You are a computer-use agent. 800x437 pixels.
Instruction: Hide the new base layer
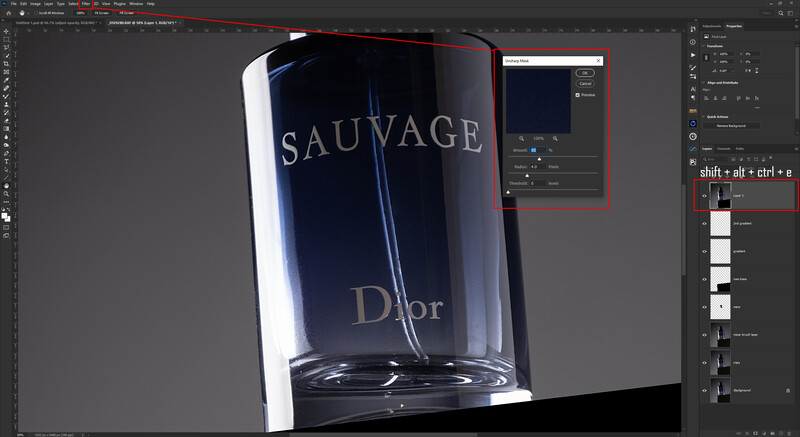click(705, 279)
